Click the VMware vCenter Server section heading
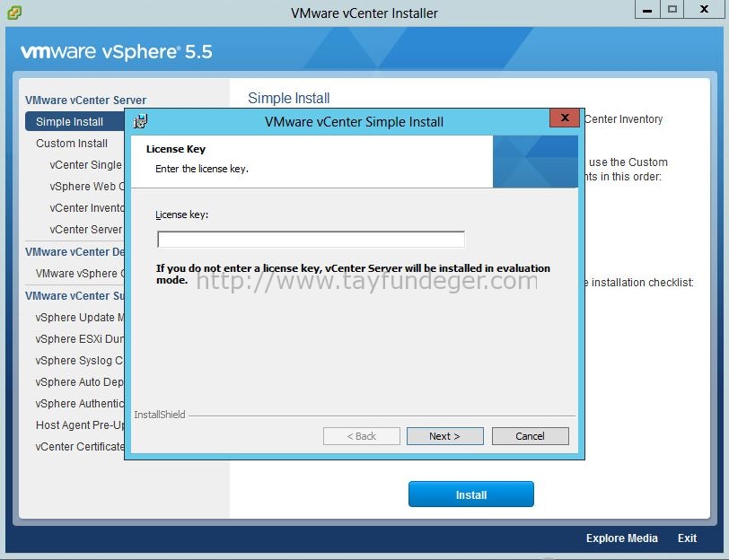Viewport: 729px width, 560px height. coord(85,101)
